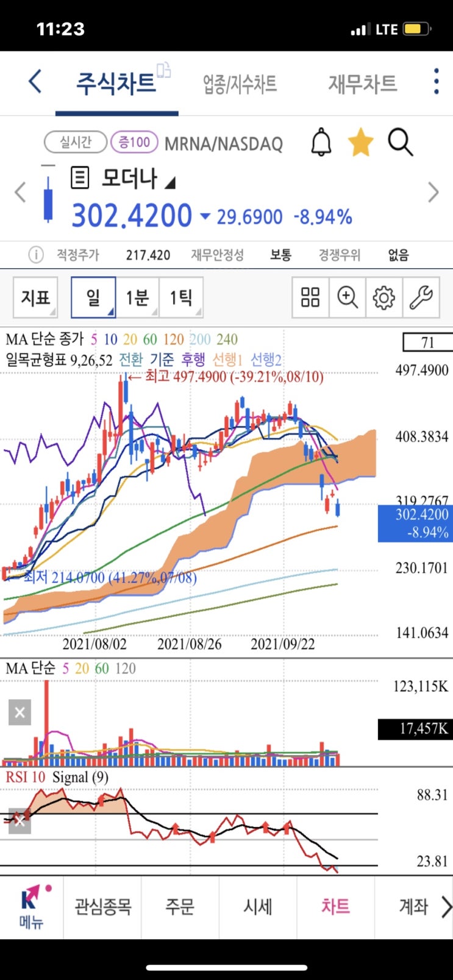This screenshot has height=980, width=453.
Task: Toggle the 선행1 legend
Action: coord(227,360)
